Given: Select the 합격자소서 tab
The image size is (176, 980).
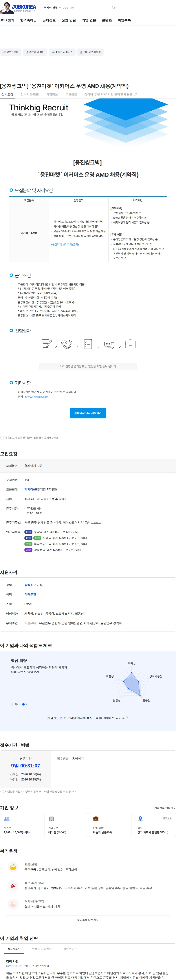Looking at the screenshot, I should [x=14, y=949].
